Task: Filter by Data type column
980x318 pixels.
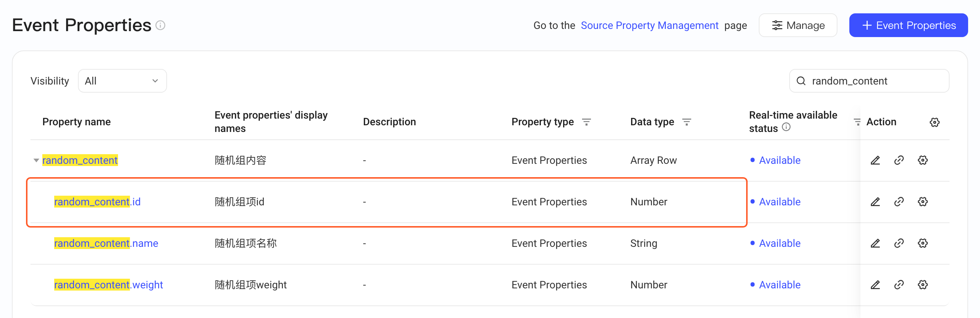Action: 686,122
